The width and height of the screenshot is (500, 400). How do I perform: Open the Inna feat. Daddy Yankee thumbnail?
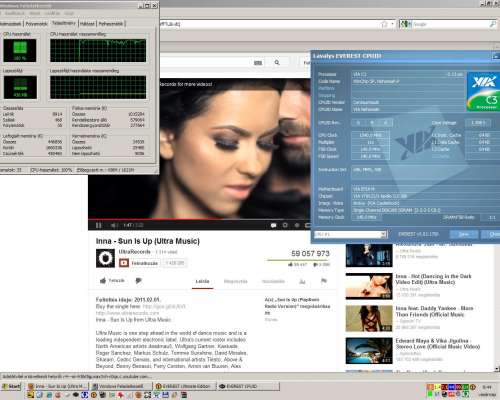[x=369, y=319]
